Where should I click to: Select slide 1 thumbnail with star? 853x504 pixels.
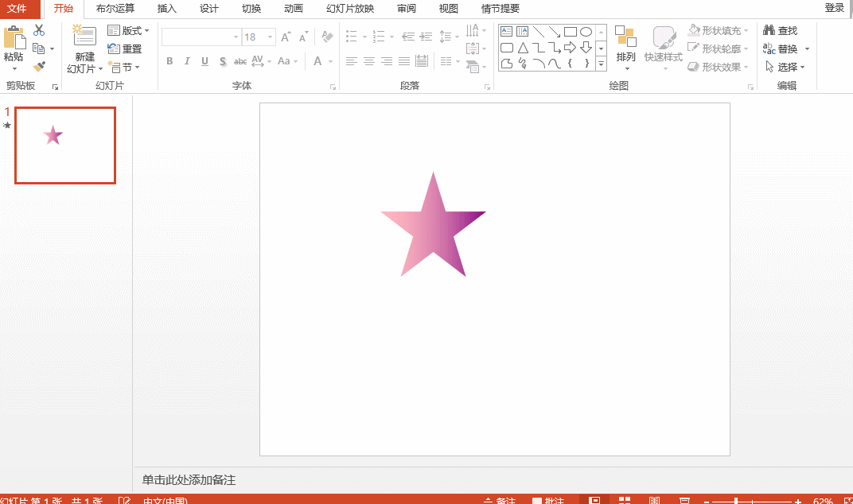click(65, 145)
